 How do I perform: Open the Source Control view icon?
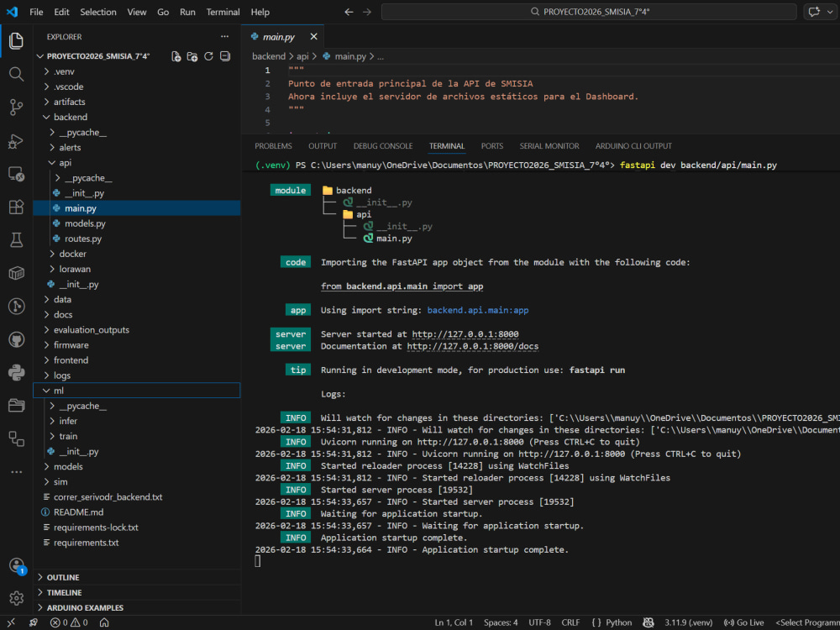coord(16,108)
